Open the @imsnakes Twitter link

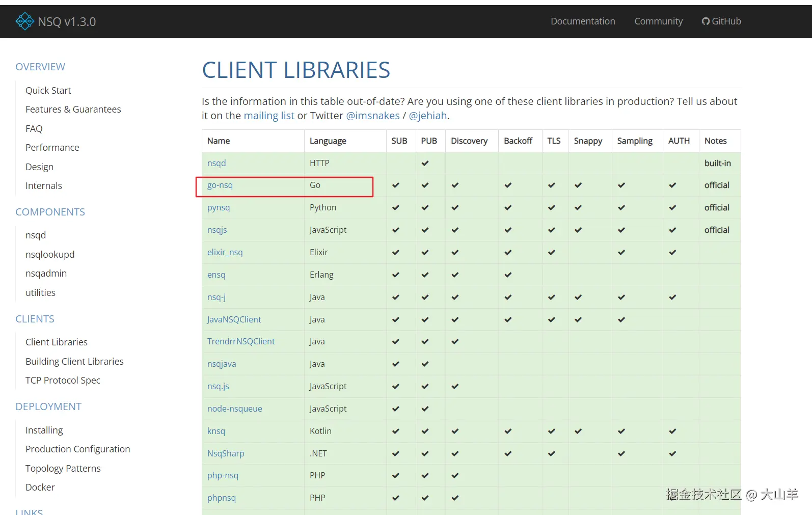tap(373, 116)
